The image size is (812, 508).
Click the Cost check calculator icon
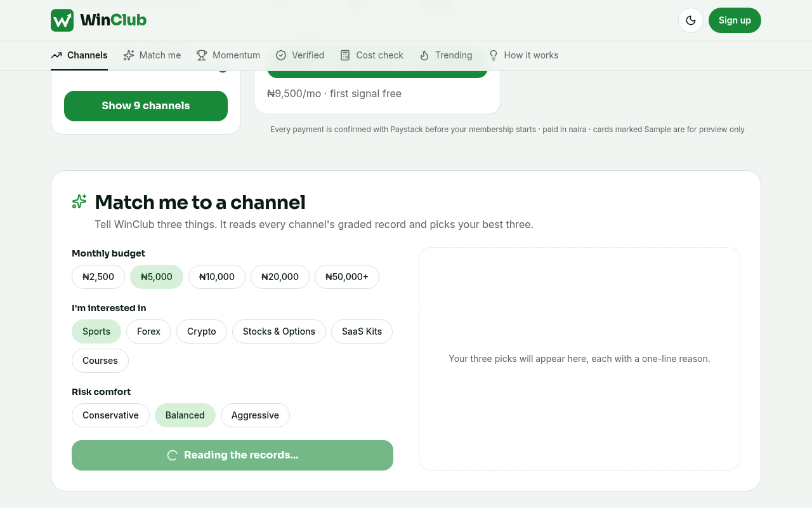click(345, 55)
